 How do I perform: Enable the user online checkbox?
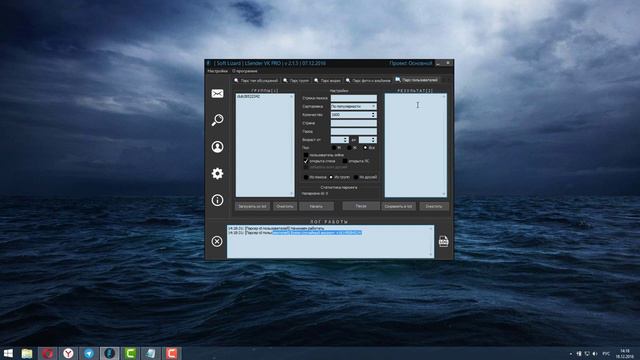coord(306,155)
